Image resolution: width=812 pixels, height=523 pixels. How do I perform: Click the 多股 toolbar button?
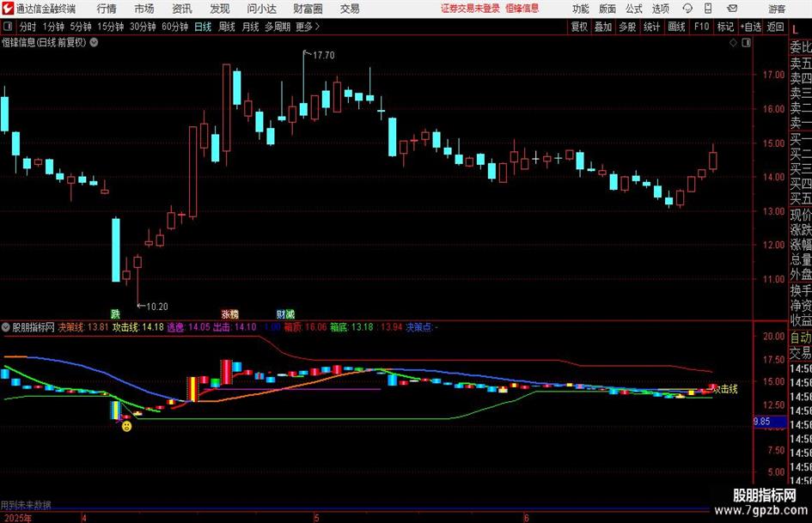(x=627, y=27)
